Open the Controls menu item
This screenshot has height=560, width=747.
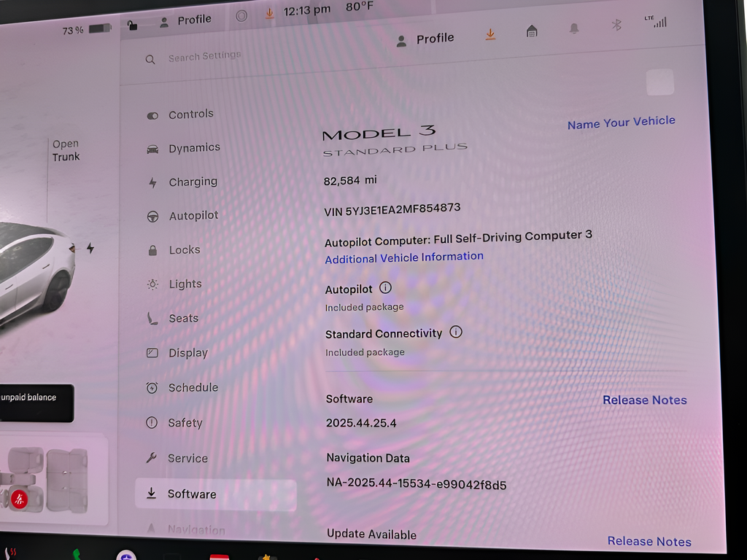click(x=190, y=114)
